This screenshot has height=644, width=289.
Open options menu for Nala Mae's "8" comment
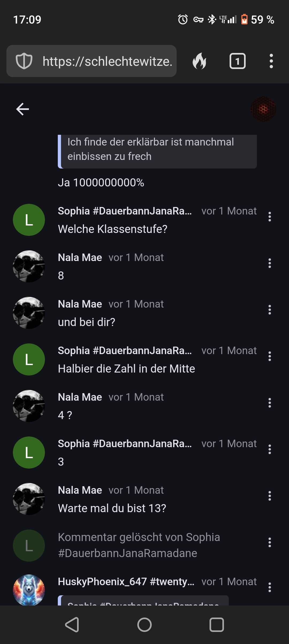[269, 263]
